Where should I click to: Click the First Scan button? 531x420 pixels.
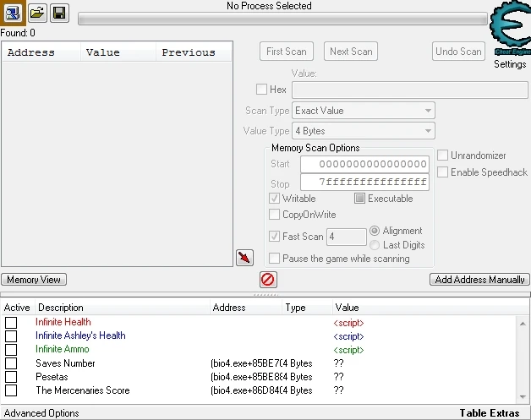pyautogui.click(x=287, y=52)
